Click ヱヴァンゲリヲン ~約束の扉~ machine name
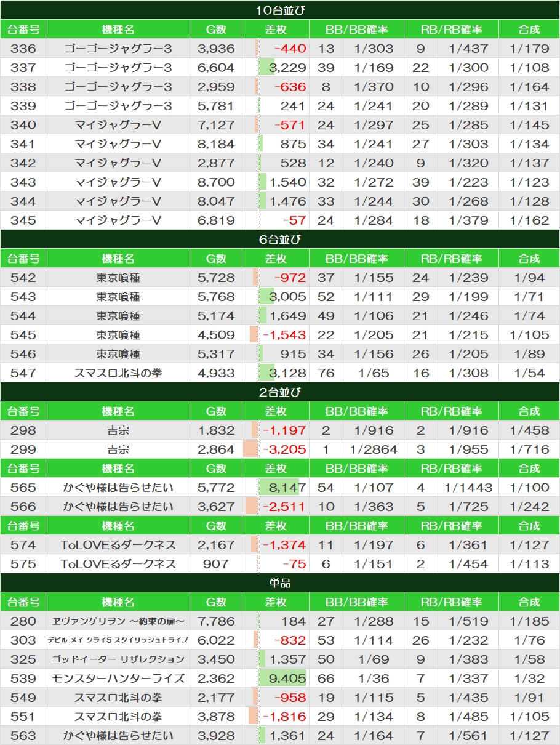 click(x=118, y=621)
